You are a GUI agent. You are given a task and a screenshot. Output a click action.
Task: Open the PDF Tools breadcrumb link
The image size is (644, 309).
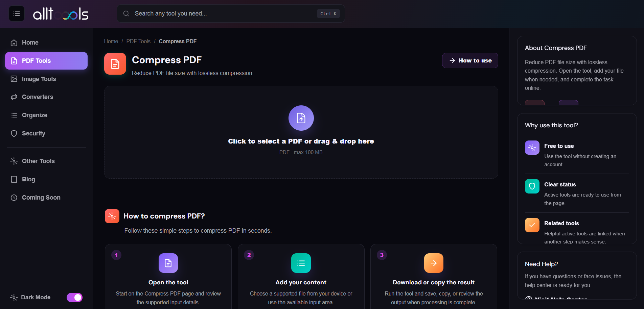pos(138,41)
